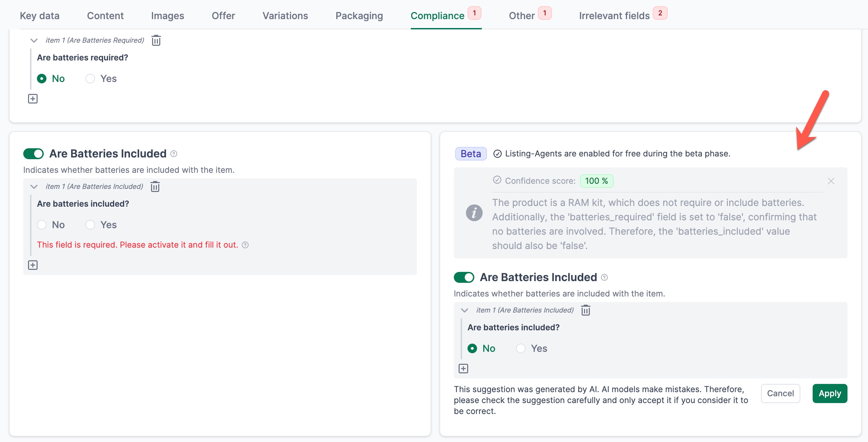Dismiss the confidence score info box
The width and height of the screenshot is (868, 442).
[831, 181]
